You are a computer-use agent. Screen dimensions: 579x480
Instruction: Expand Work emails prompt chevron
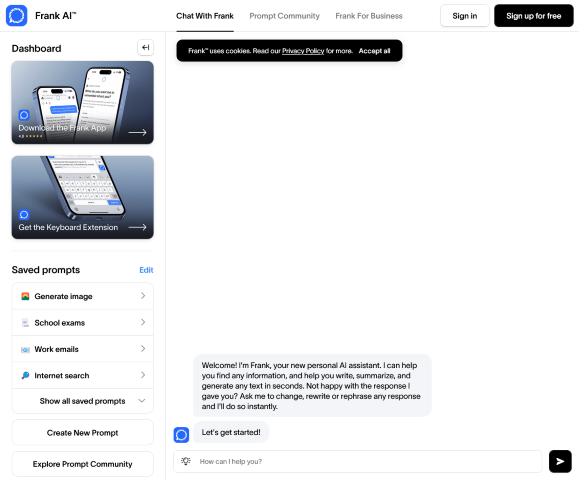point(143,349)
